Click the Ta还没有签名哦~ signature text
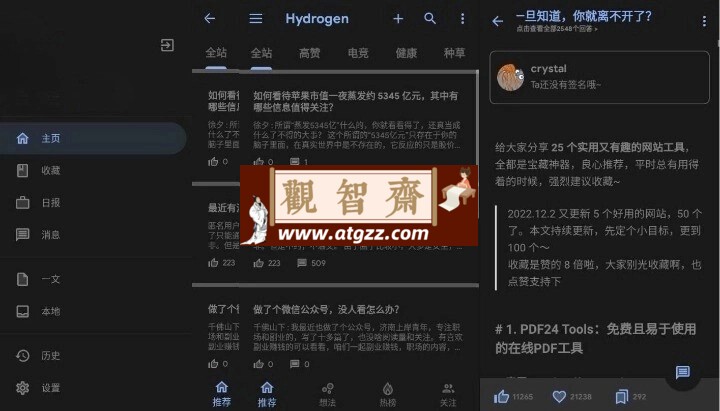This screenshot has height=411, width=720. click(565, 84)
